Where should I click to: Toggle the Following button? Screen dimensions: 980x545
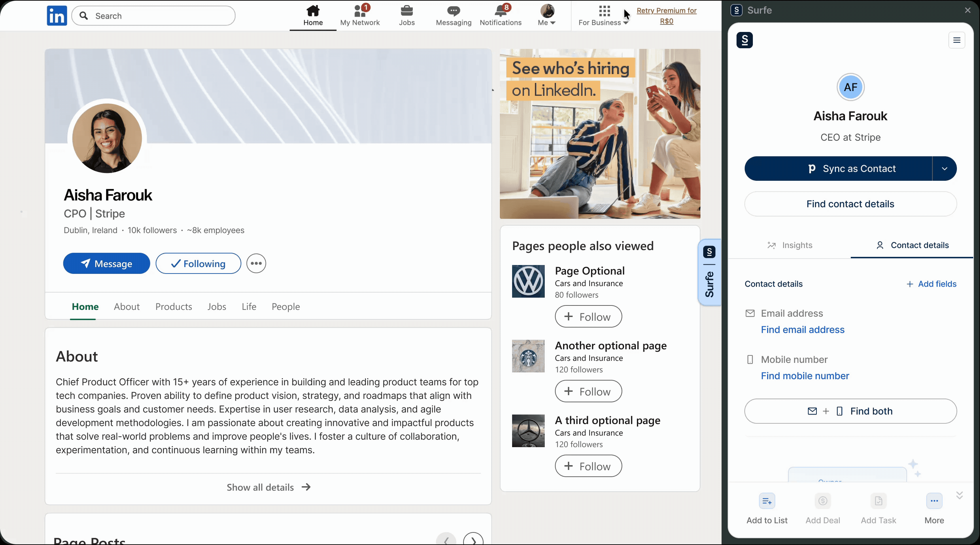(x=198, y=263)
